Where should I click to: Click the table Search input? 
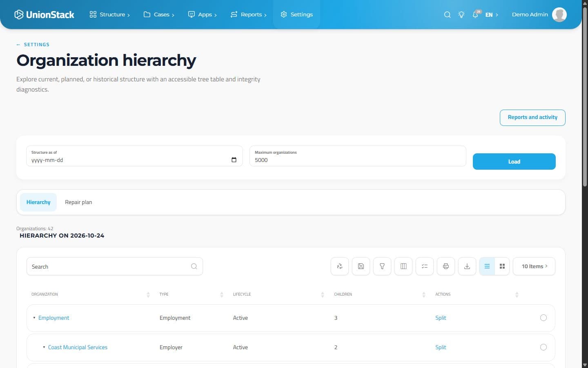(115, 266)
